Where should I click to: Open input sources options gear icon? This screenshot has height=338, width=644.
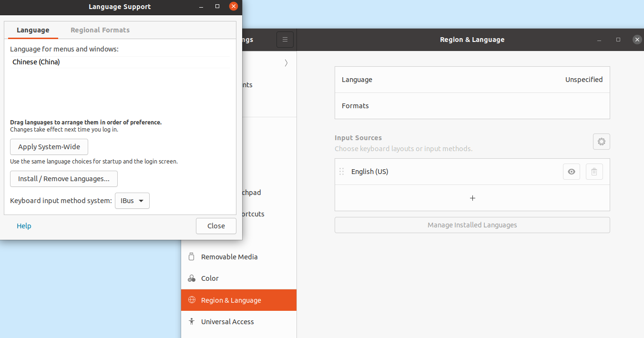coord(602,142)
